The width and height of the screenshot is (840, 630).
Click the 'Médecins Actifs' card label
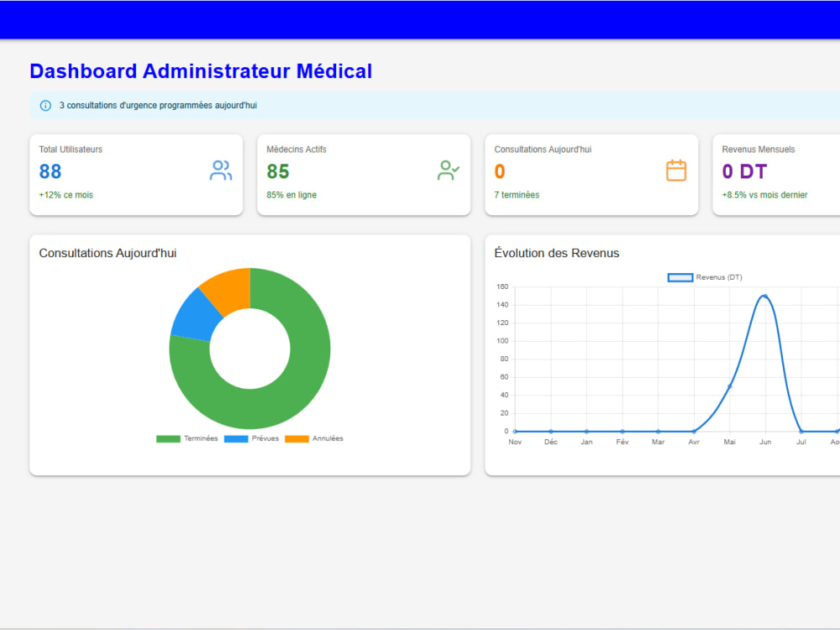coord(297,150)
